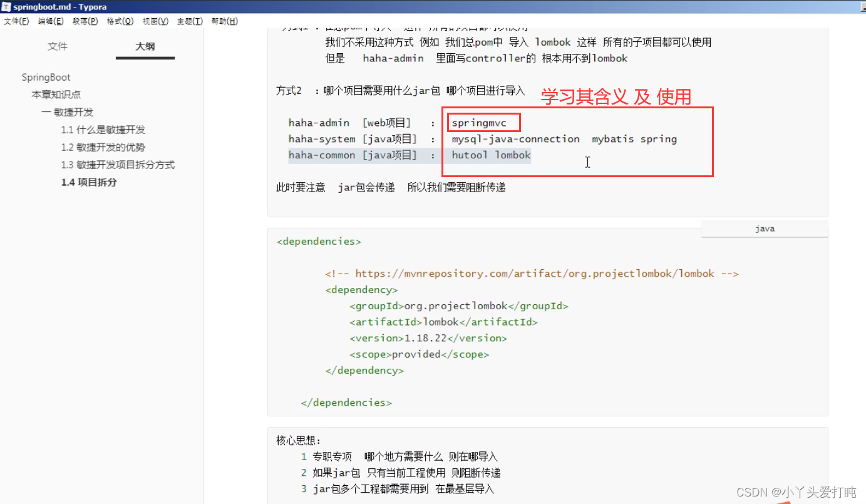
Task: Select SpringBoot heading in outline
Action: coord(46,78)
